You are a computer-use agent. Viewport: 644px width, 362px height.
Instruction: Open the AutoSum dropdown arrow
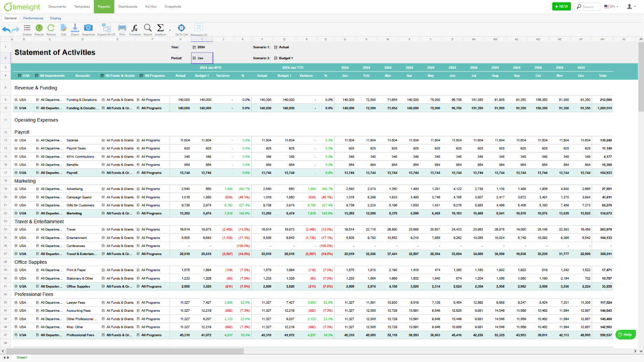(x=170, y=30)
